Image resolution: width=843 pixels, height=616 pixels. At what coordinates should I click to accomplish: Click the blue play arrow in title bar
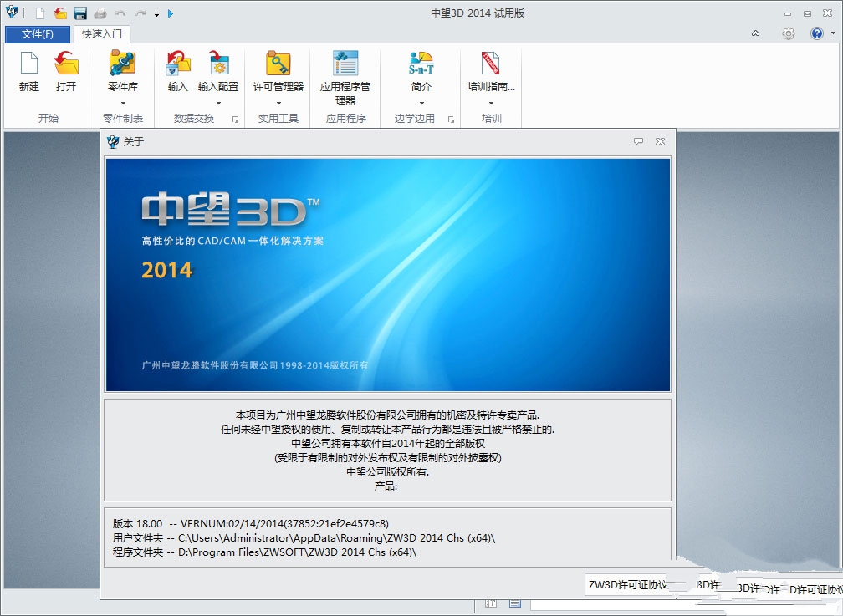point(171,13)
